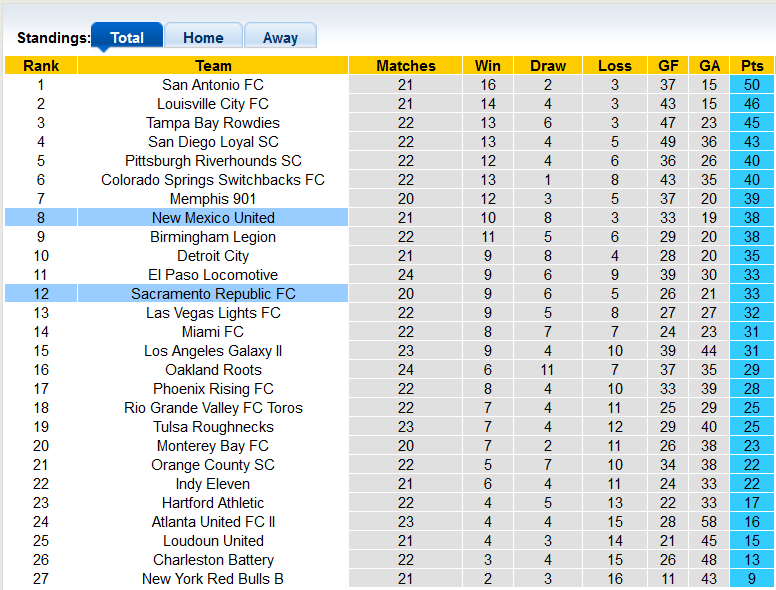Open the Charleston Battery team link
776x590 pixels.
pos(213,560)
